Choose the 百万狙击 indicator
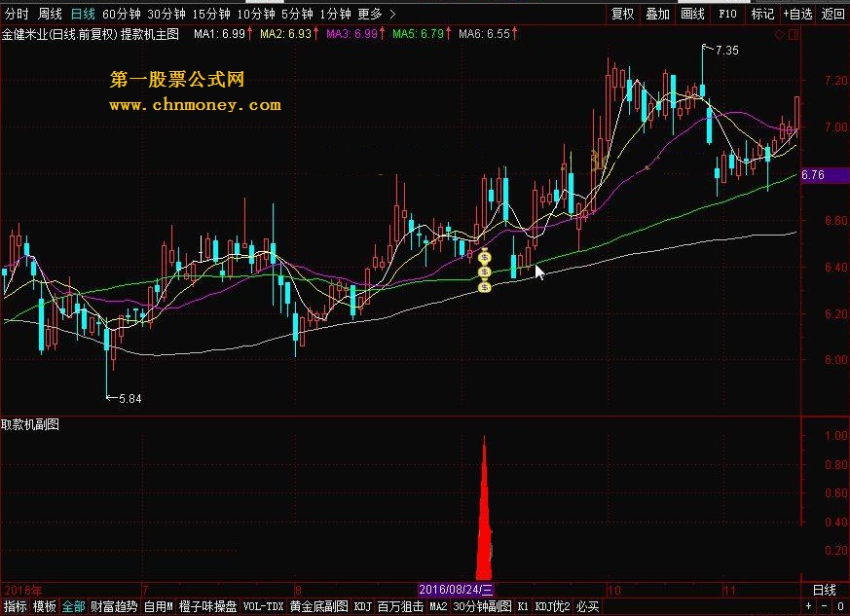Viewport: 850px width, 616px height. pos(400,607)
